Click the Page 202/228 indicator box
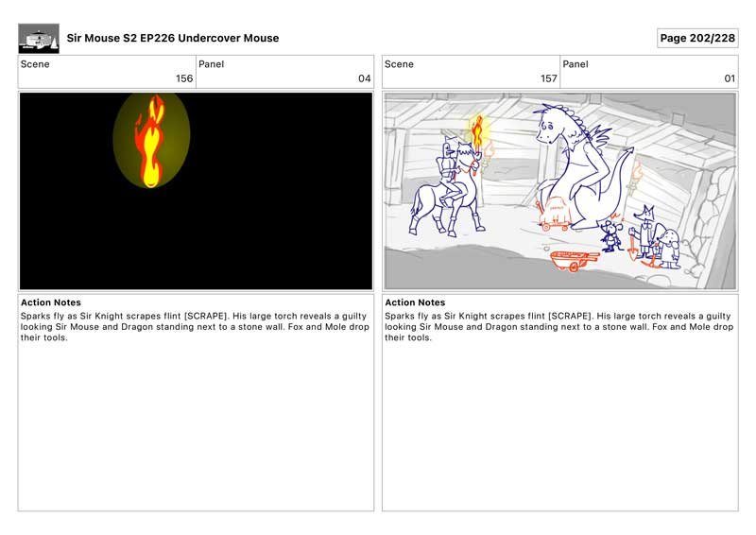Viewport: 756px width, 535px height. point(697,38)
